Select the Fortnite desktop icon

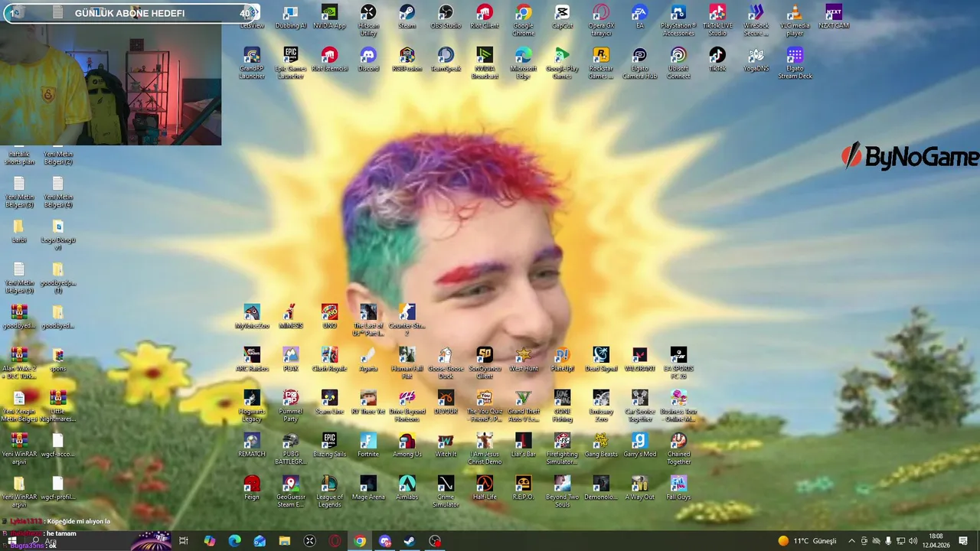pos(368,445)
